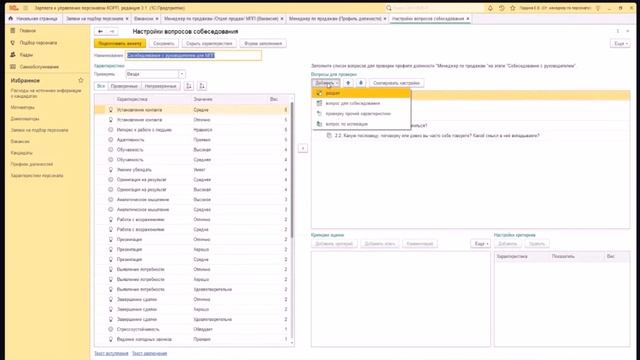Click the icon of question 2.2 row
The width and height of the screenshot is (640, 360).
click(329, 136)
